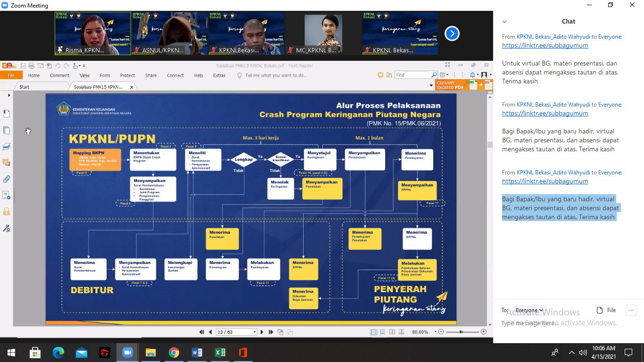The width and height of the screenshot is (644, 362).
Task: Go to the next page arrow
Action: coord(263,332)
